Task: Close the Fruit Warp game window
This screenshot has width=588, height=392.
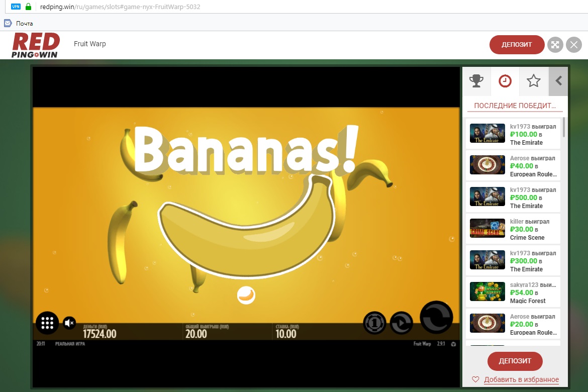Action: [574, 45]
